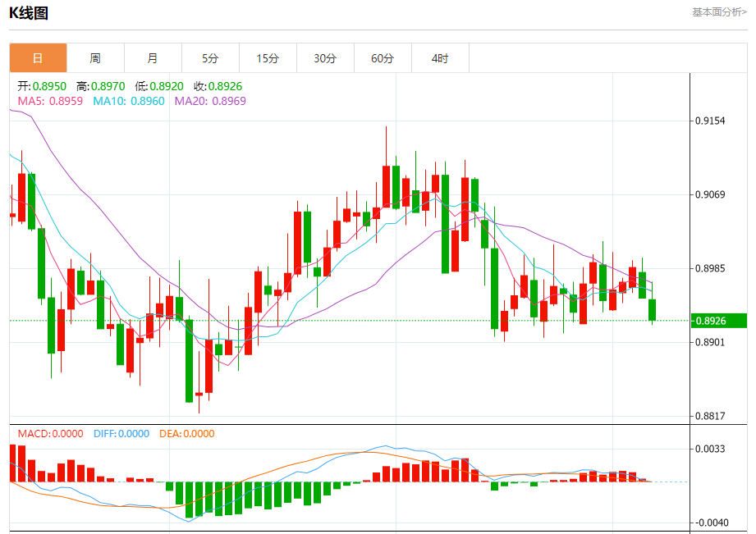Select the 日 daily chart tab
The image size is (756, 534).
click(x=38, y=58)
